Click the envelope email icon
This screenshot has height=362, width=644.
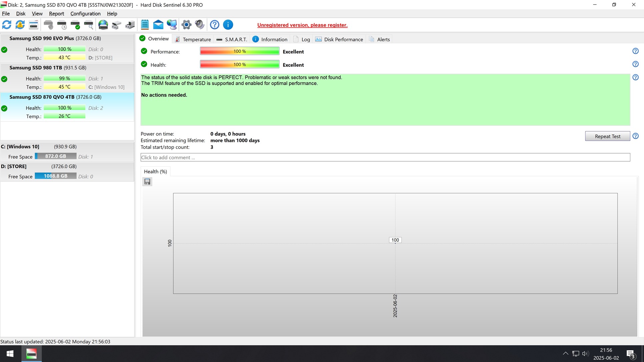point(158,25)
